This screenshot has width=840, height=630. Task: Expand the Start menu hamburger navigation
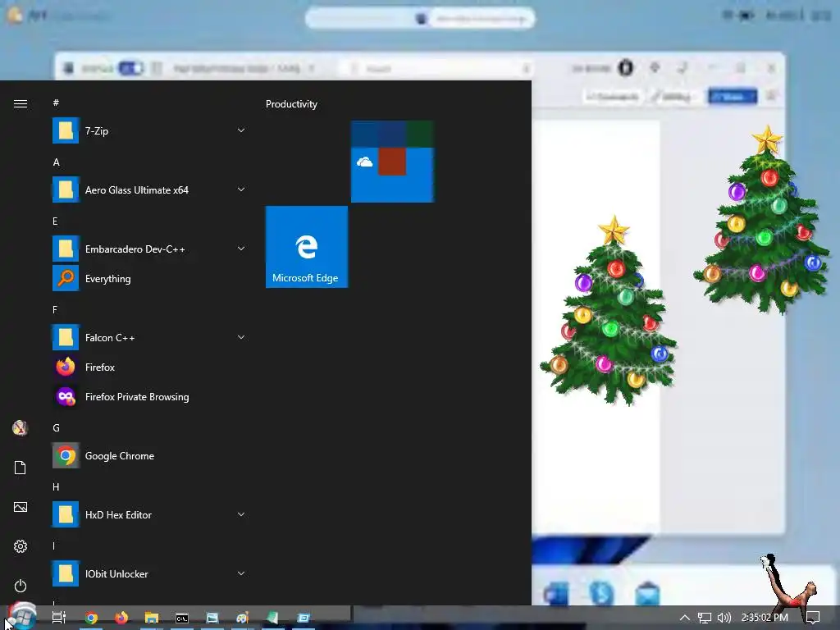(21, 104)
